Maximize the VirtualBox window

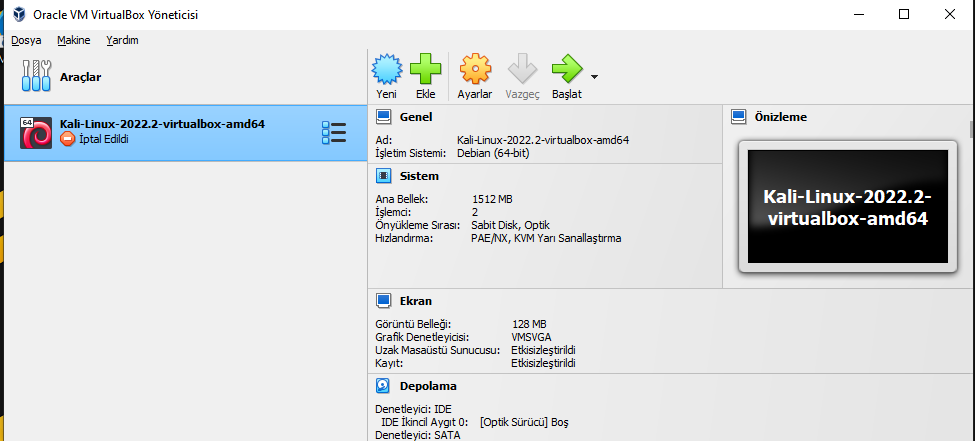pos(904,14)
